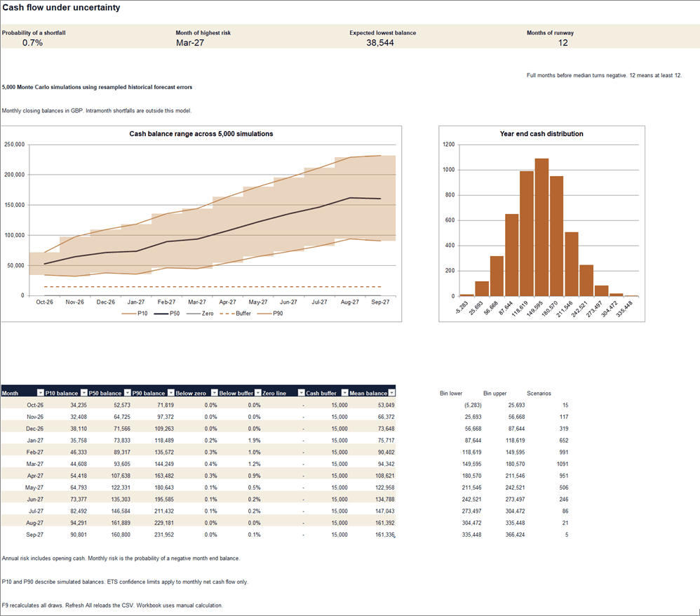Select the Mean balance cell 53,049
Viewport: 700px width, 616px height.
coord(386,405)
